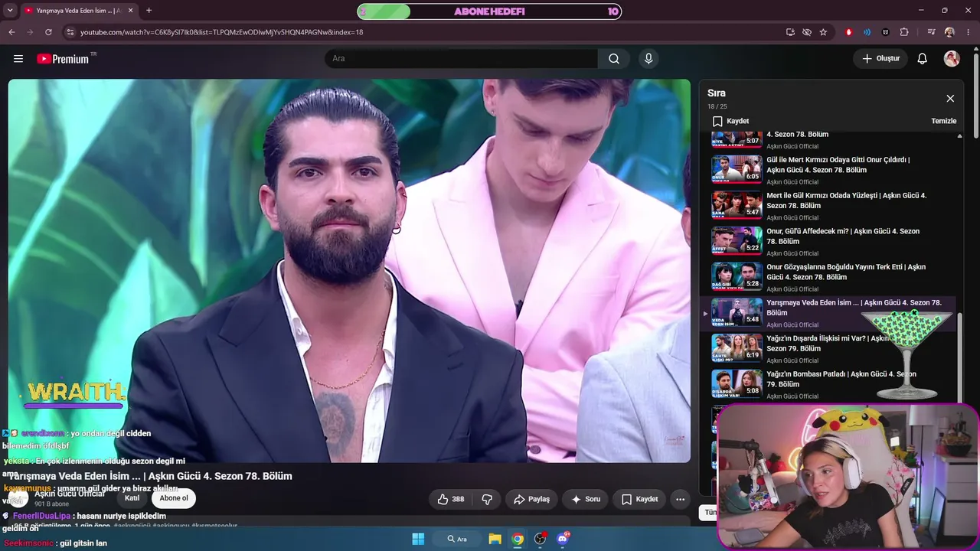Click the eye-off tracking icon in address bar
Screen dimensions: 980x551
[x=807, y=32]
